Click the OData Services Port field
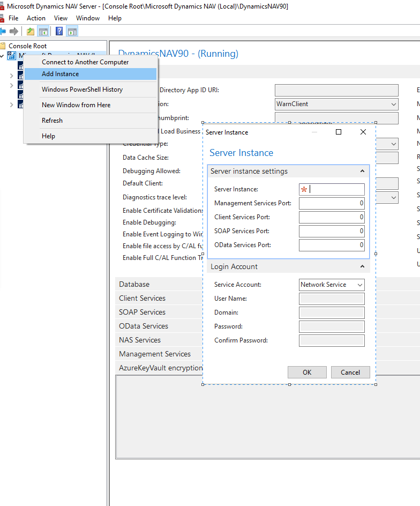Viewport: 420px width, 506px height. click(332, 245)
